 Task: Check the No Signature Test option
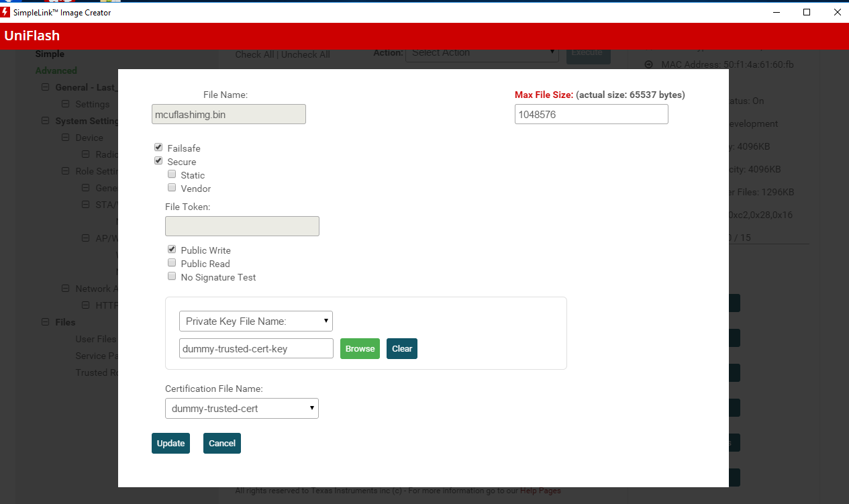point(172,276)
